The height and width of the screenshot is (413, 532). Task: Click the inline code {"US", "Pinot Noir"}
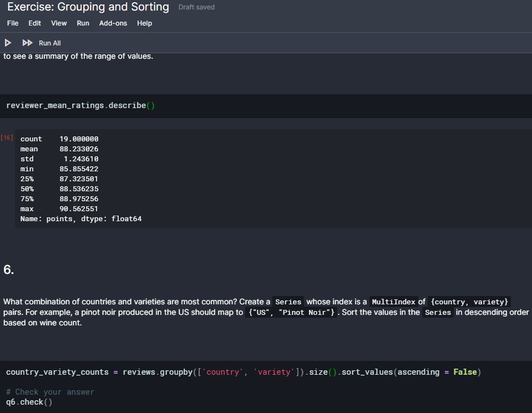[x=291, y=312]
